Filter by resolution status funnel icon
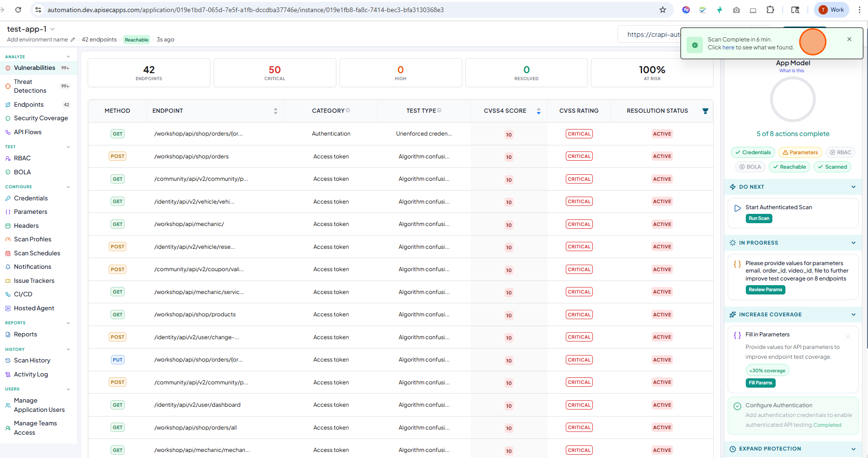The height and width of the screenshot is (458, 868). (x=705, y=111)
